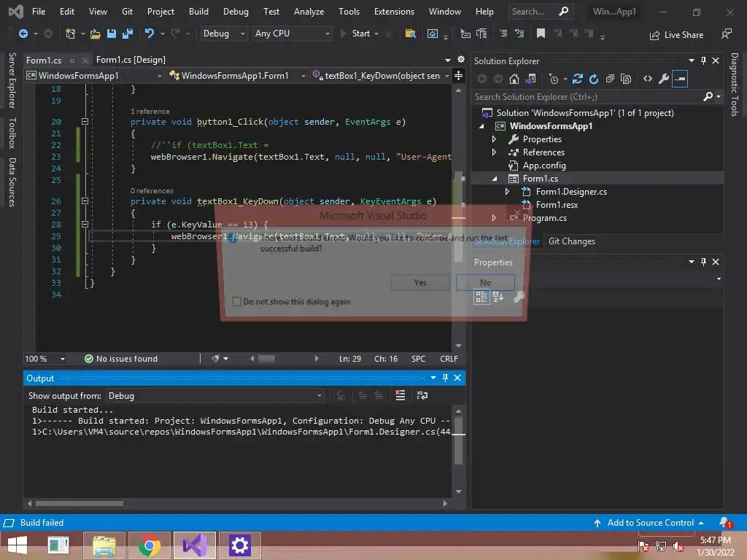This screenshot has height=560, width=747.
Task: Click Sync with Active Document icon
Action: tap(578, 79)
